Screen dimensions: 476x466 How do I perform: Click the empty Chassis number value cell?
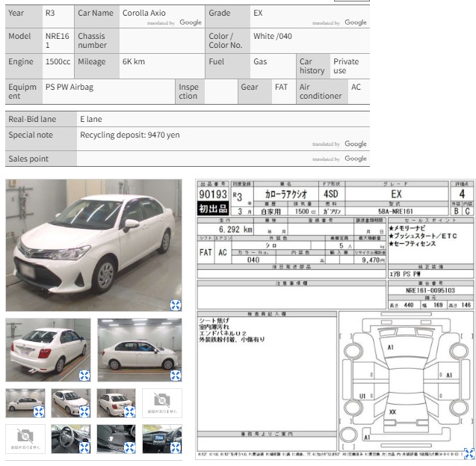[x=162, y=40]
